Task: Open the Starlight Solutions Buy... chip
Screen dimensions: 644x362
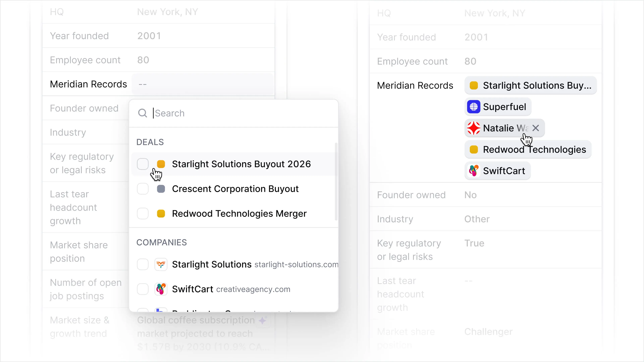Action: 530,85
